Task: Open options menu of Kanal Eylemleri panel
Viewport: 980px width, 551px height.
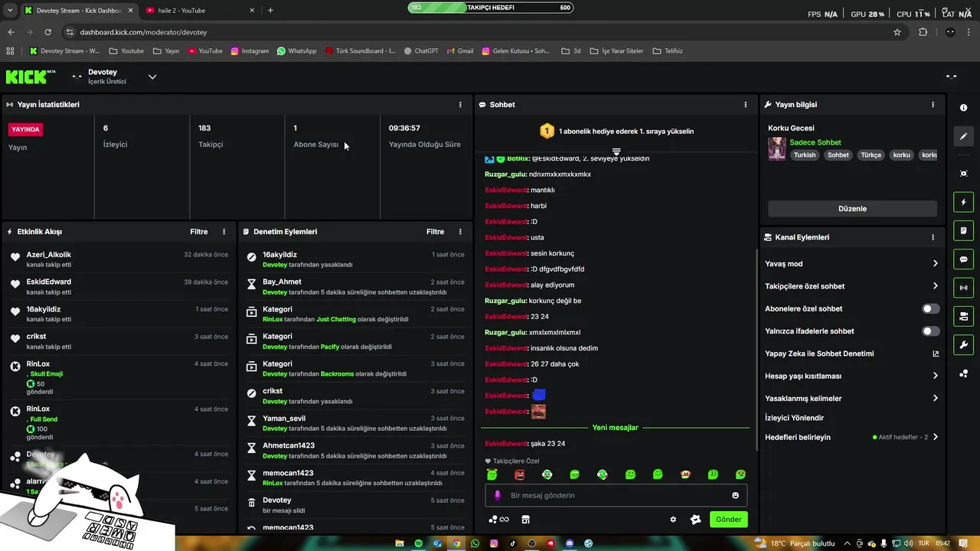Action: coord(933,237)
